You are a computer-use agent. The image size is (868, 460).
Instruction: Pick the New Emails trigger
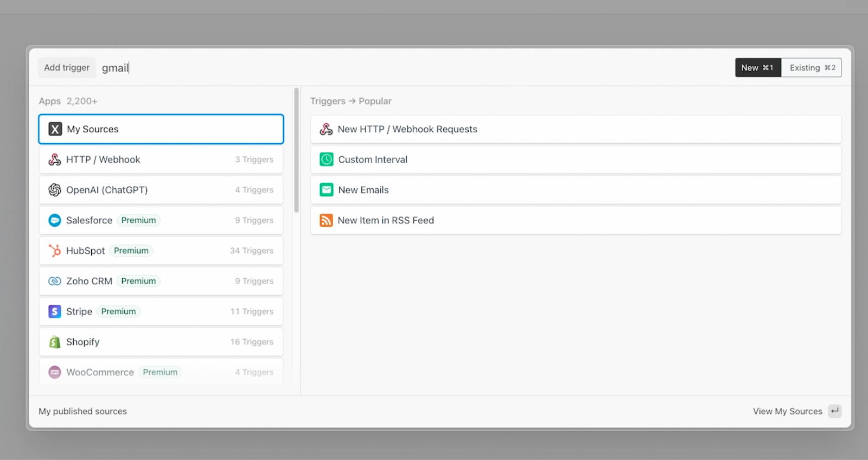point(576,190)
